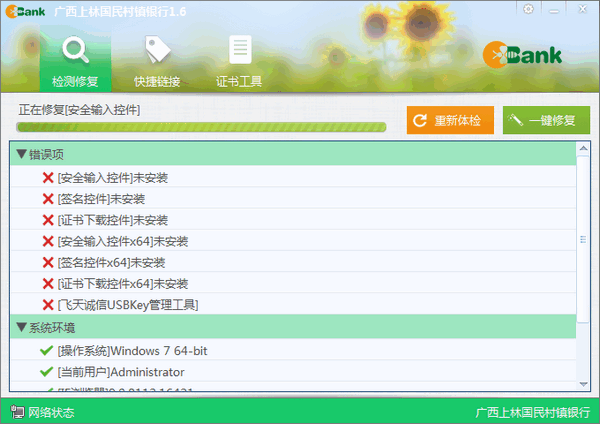Click red X beside [签名控件]未安装

click(x=47, y=199)
